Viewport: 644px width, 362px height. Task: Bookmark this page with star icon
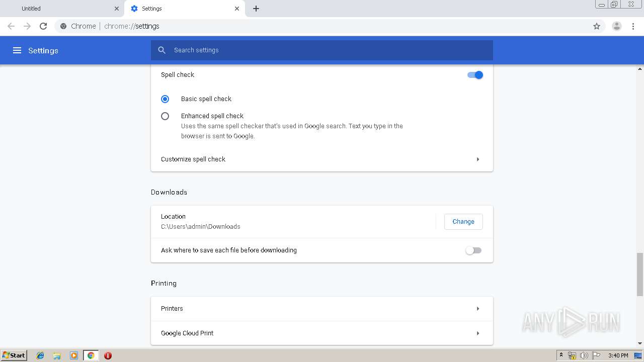tap(597, 26)
